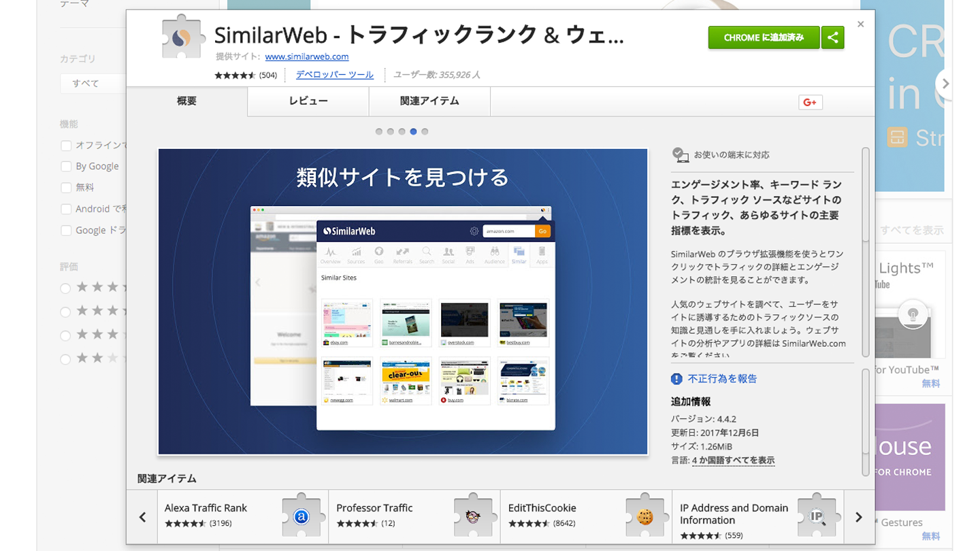Click the EditThisCookie cookie icon

(644, 516)
